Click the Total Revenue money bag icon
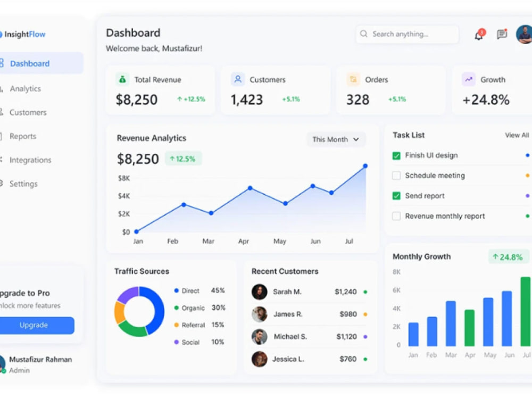Viewport: 532px width, 399px height. (x=122, y=79)
